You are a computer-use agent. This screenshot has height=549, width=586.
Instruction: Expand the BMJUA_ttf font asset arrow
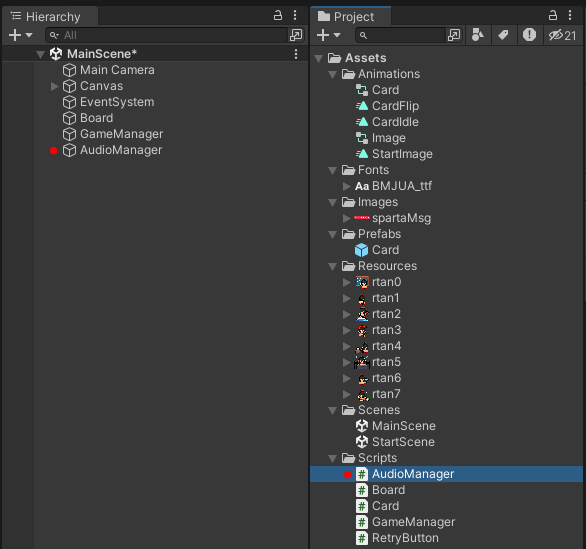(x=347, y=186)
